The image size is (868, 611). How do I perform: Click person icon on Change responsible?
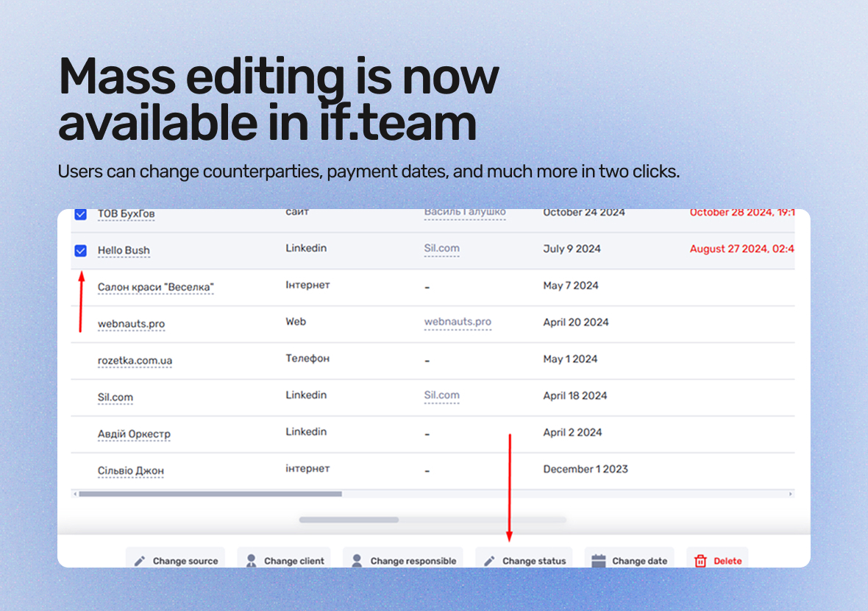tap(357, 561)
